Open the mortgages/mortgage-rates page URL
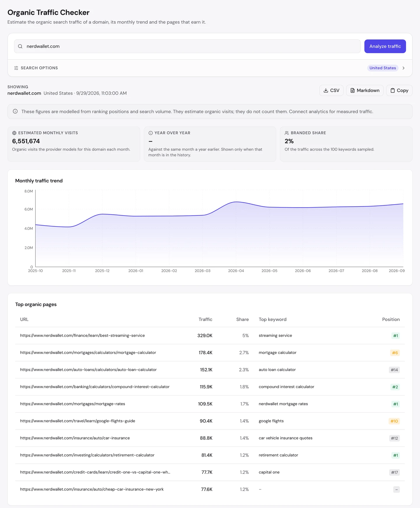 click(73, 404)
